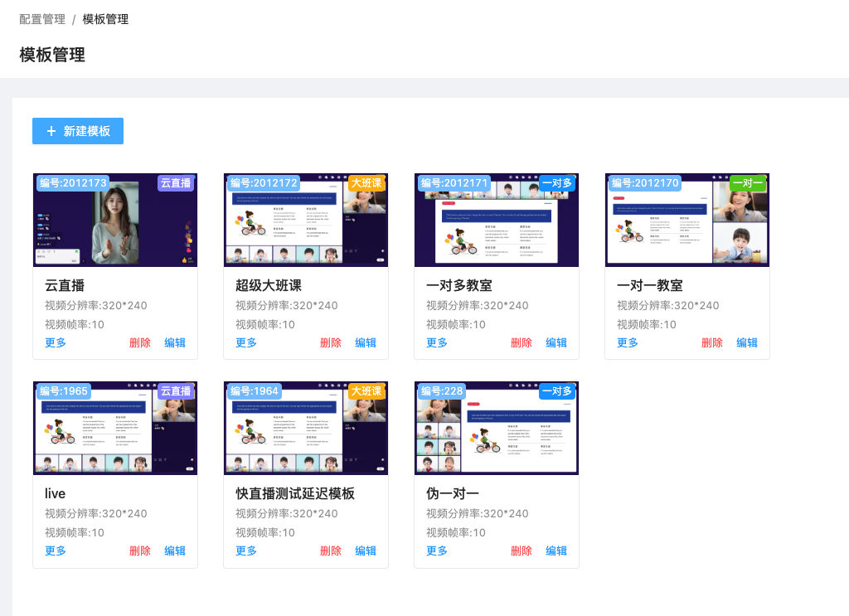
Task: Click the 大班课 badge on template 2012172
Action: 366,183
